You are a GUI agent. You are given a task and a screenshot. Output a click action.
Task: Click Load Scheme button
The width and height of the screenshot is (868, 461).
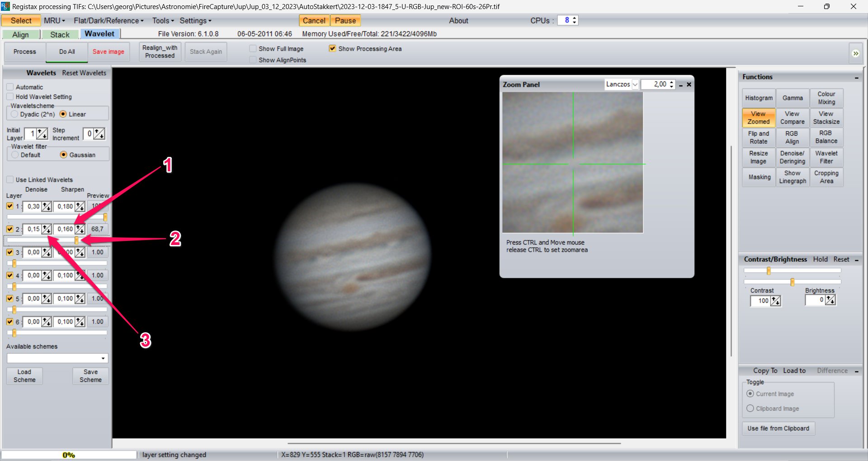tap(24, 376)
